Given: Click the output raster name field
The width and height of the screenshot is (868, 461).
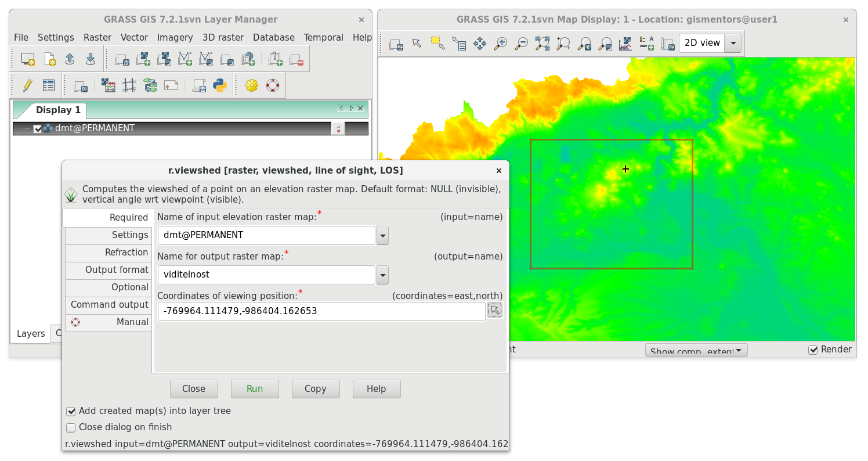Looking at the screenshot, I should click(x=266, y=275).
